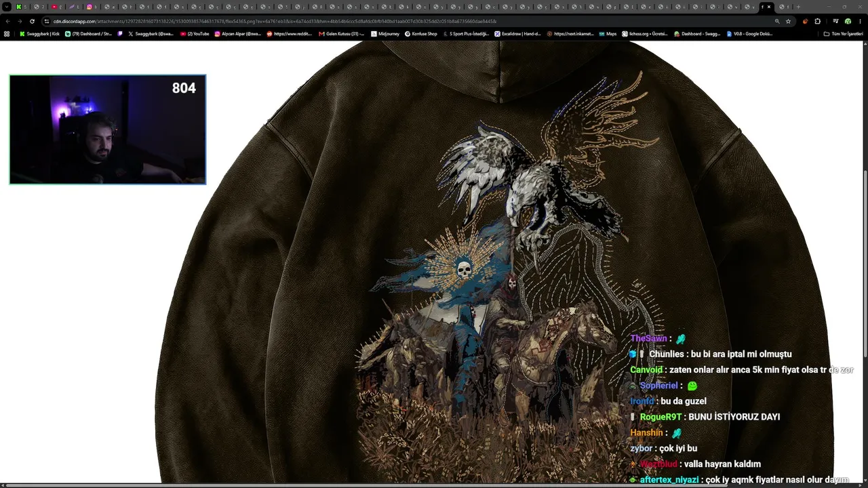Open the (2) YouTube bookmark
Viewport: 868px width, 488px height.
(x=195, y=33)
